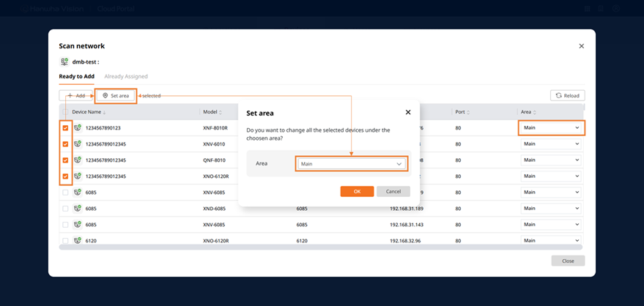Click the camera icon beside device 6120

77,241
